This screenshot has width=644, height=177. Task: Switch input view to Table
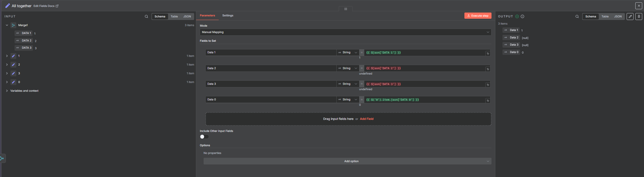point(174,16)
